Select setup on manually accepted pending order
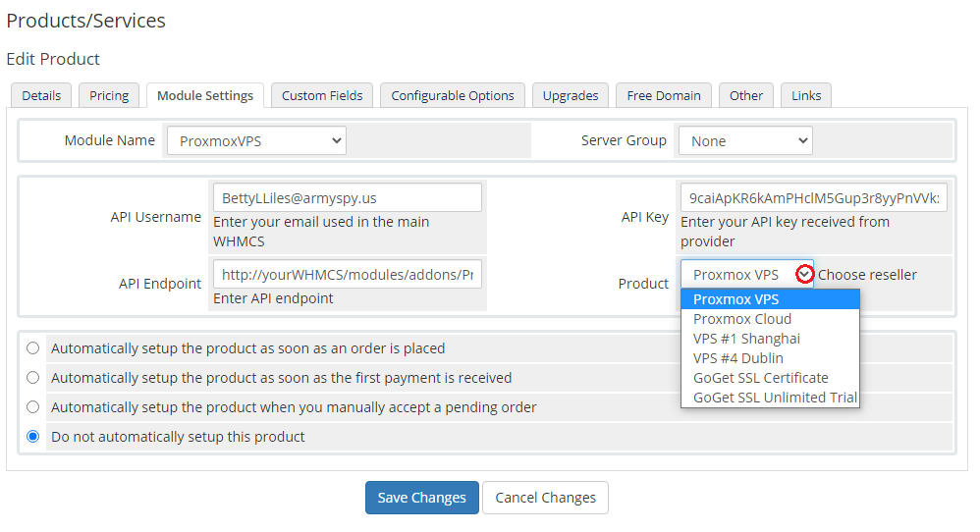 33,407
